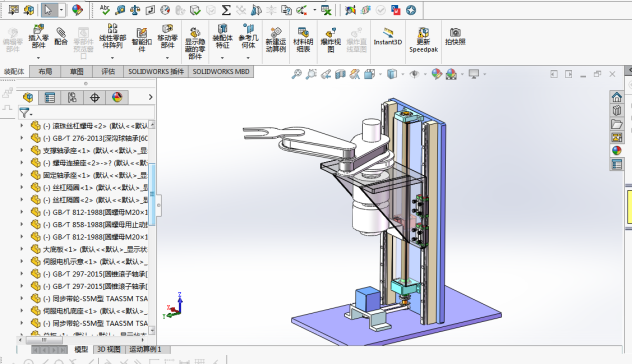Switch to the 评估 tab
The height and width of the screenshot is (364, 632).
(x=108, y=71)
